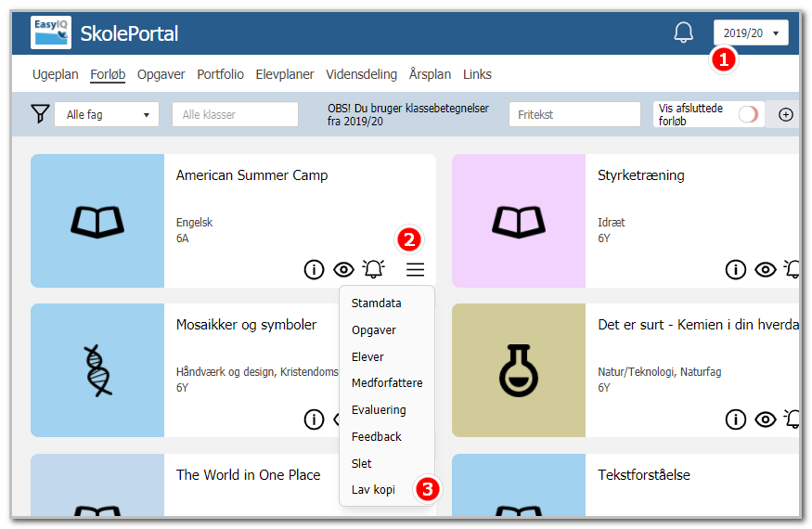Open the Tekstforståelse title
Screen dimensions: 812x529
point(644,474)
